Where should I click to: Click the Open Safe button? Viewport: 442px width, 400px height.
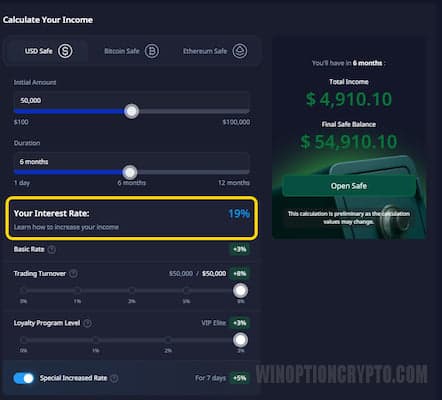pyautogui.click(x=349, y=186)
